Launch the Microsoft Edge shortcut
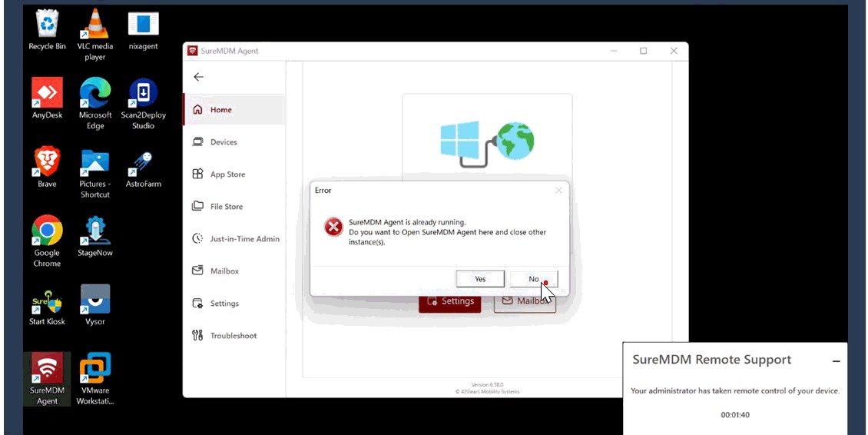The image size is (868, 435). [95, 94]
